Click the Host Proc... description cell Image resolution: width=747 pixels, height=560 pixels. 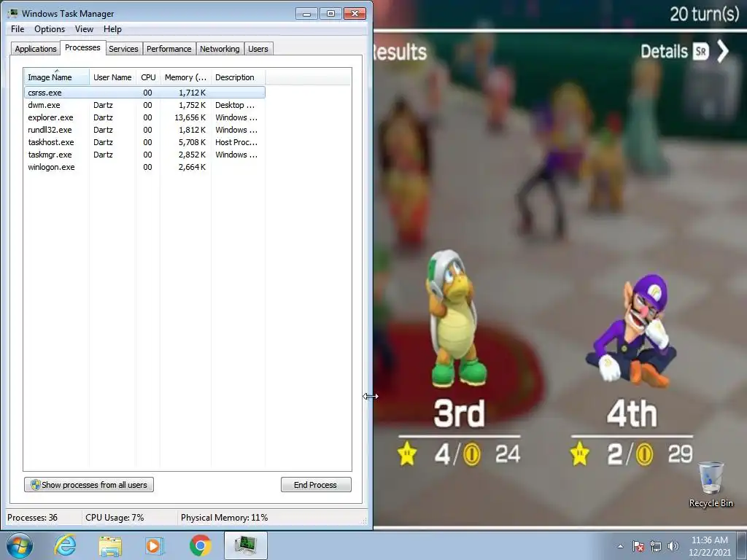(x=236, y=142)
